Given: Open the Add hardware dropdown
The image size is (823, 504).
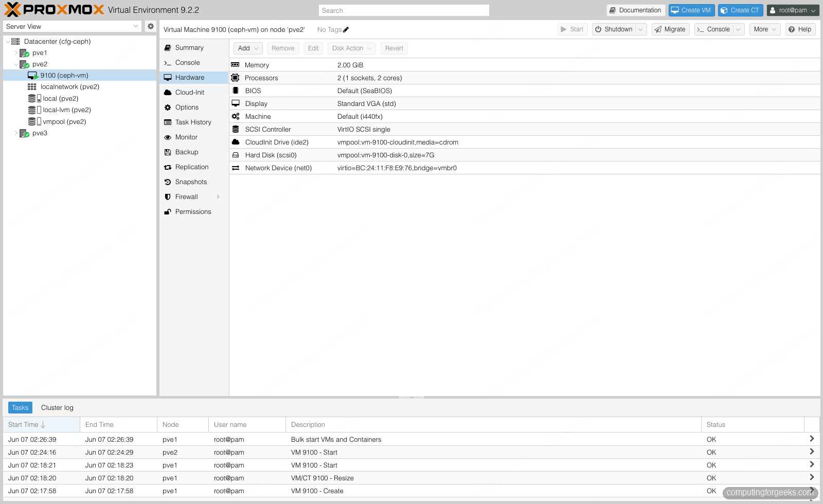Looking at the screenshot, I should click(x=248, y=48).
